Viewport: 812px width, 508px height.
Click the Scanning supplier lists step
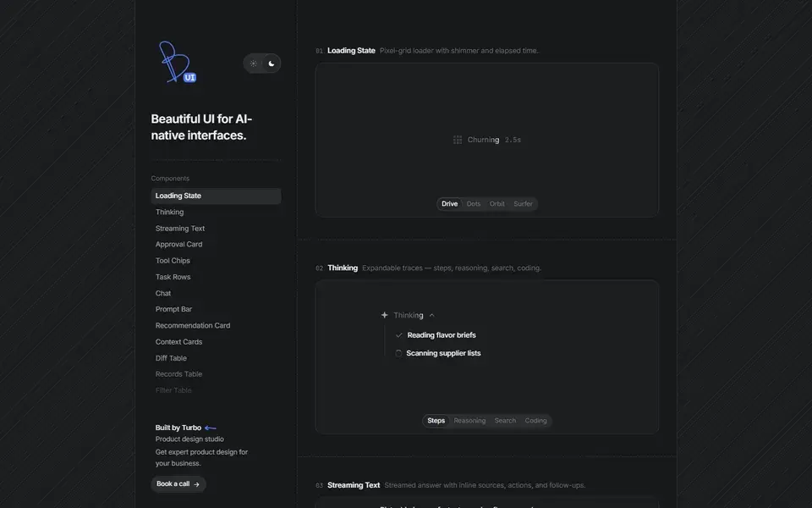(x=443, y=354)
